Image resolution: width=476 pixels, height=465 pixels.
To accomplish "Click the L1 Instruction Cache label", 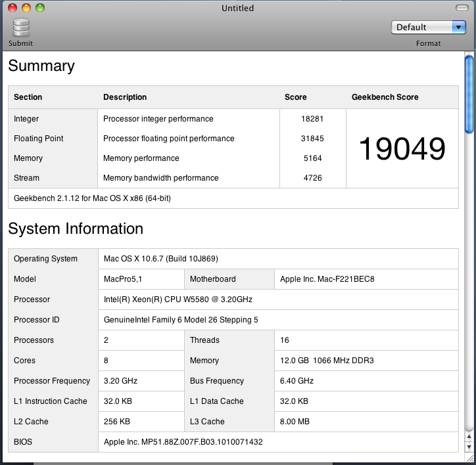I will [51, 401].
